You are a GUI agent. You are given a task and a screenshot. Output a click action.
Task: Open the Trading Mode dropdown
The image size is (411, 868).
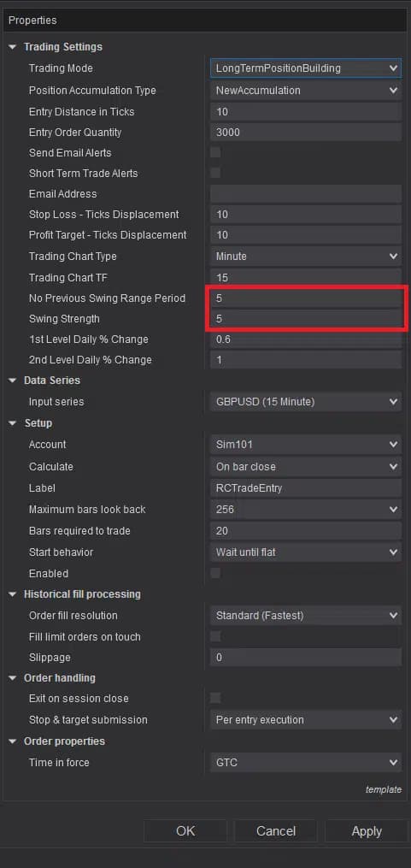(x=306, y=68)
